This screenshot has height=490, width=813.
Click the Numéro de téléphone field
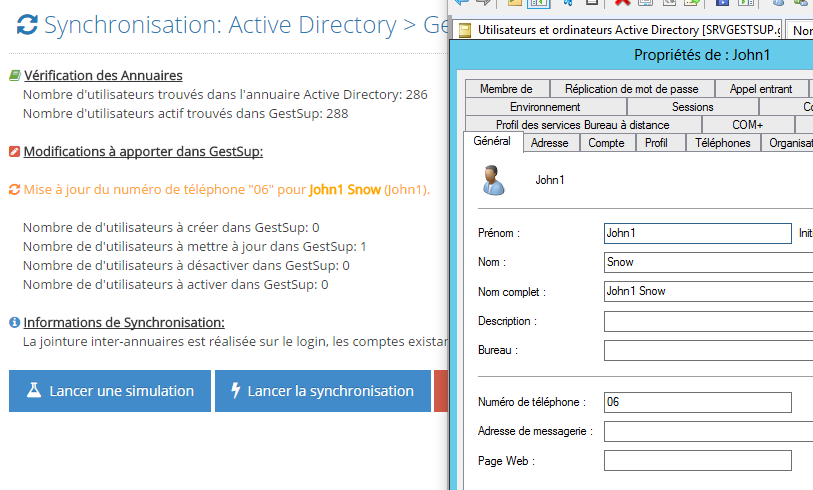coord(698,402)
